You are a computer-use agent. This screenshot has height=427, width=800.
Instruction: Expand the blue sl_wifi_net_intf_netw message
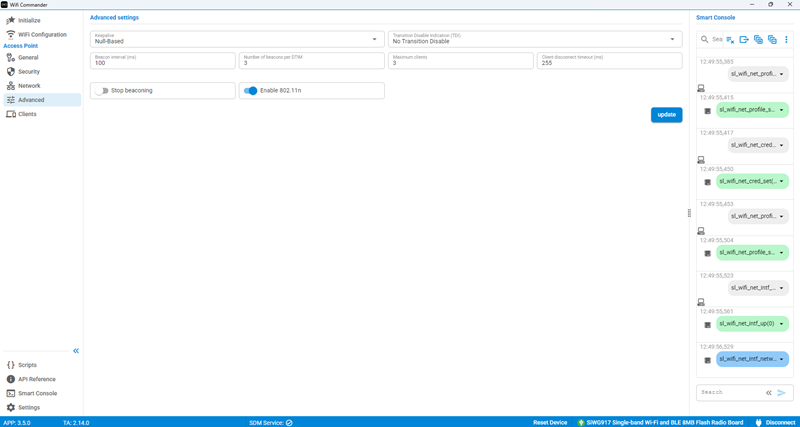tap(782, 359)
